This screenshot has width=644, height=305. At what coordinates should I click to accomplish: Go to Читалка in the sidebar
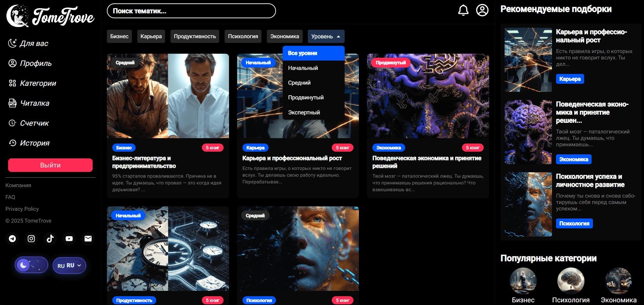(x=34, y=103)
